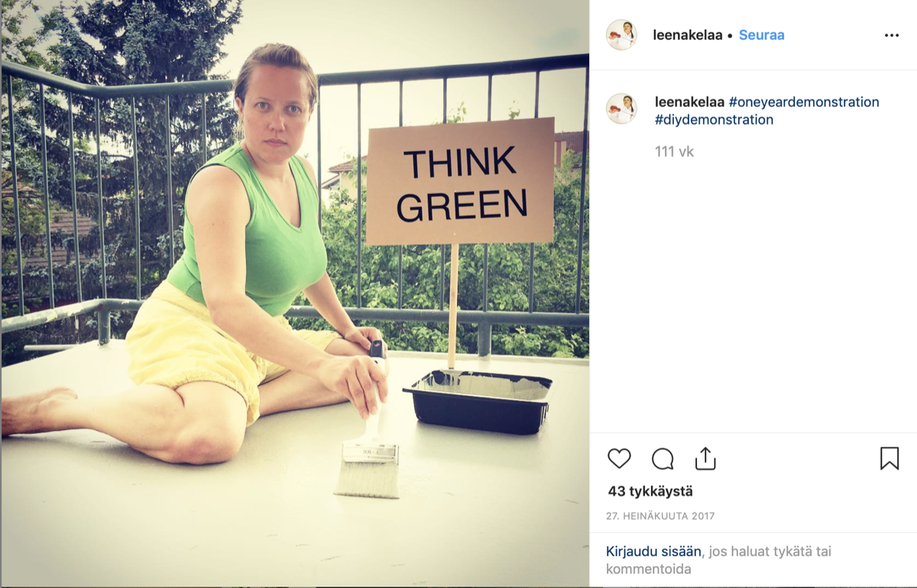
Task: Open comments via speech bubble icon
Action: coord(663,459)
